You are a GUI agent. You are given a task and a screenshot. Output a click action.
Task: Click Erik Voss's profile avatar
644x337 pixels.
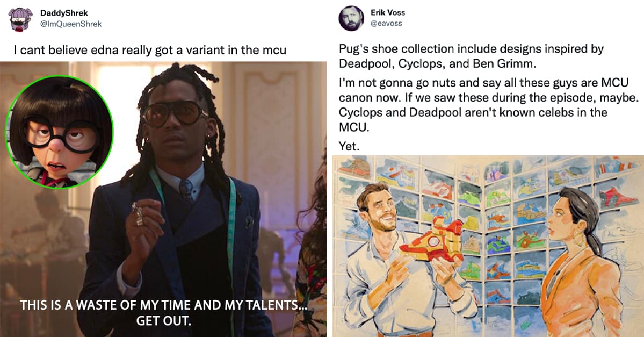pyautogui.click(x=351, y=18)
